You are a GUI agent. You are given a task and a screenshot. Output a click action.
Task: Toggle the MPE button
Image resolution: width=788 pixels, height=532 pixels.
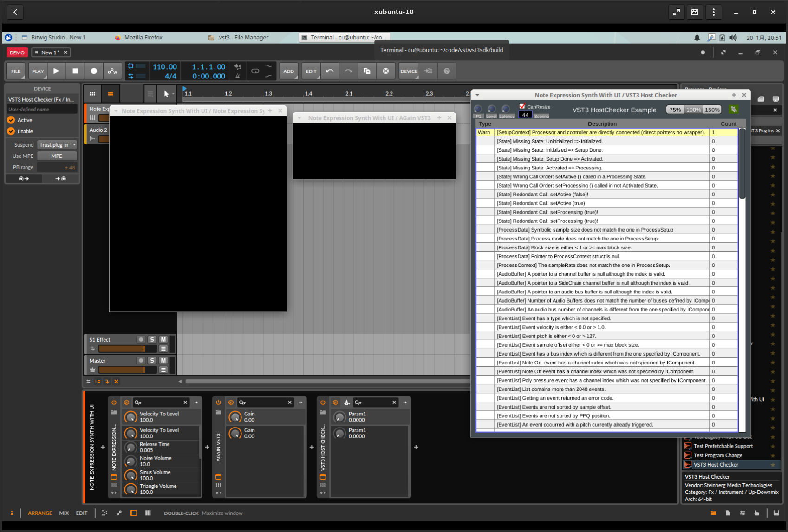pyautogui.click(x=57, y=156)
